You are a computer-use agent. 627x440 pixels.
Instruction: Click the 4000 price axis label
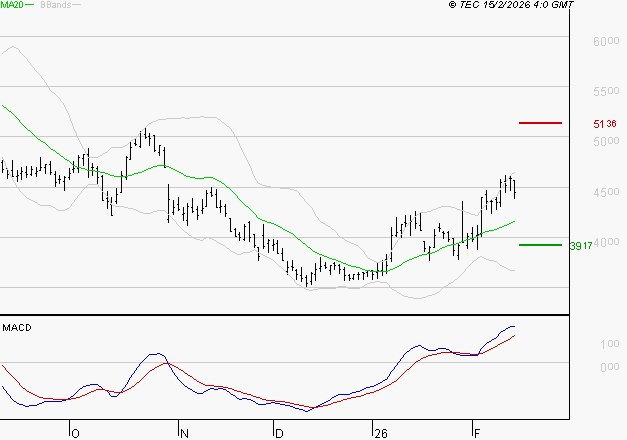(606, 242)
